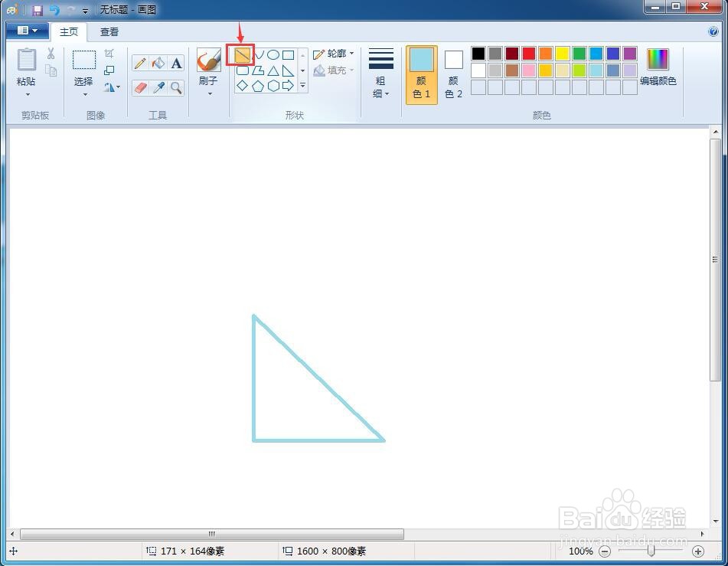The width and height of the screenshot is (728, 566).
Task: Click the scroll down arrow
Action: tap(715, 522)
